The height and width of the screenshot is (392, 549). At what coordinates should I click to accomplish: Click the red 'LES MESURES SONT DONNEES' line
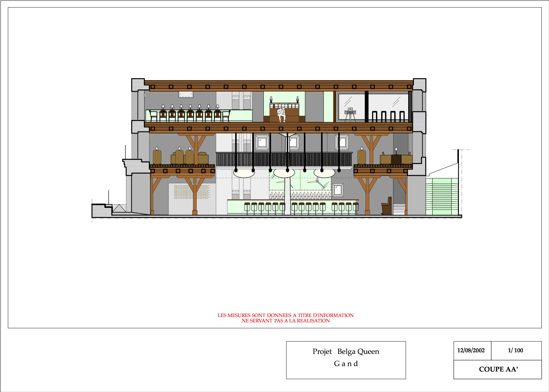[x=285, y=315]
